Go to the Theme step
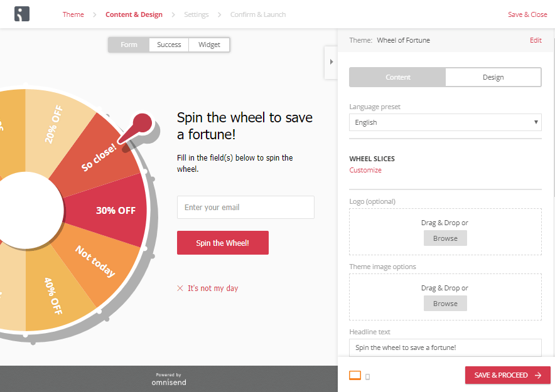Screen dimensions: 555x392 tap(73, 14)
